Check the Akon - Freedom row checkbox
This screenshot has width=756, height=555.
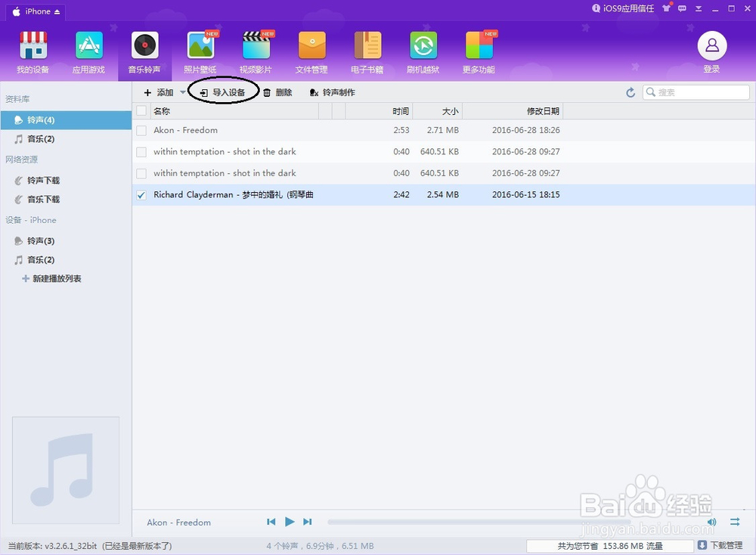click(141, 131)
